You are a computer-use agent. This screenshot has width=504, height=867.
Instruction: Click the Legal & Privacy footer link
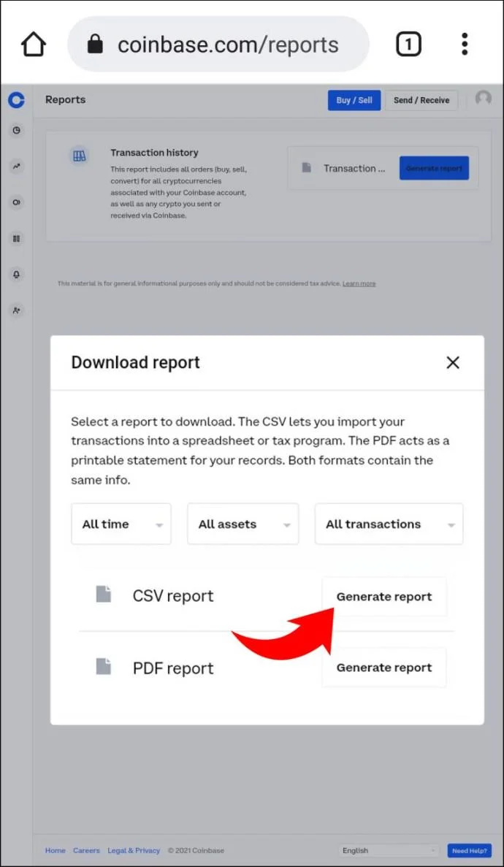134,850
